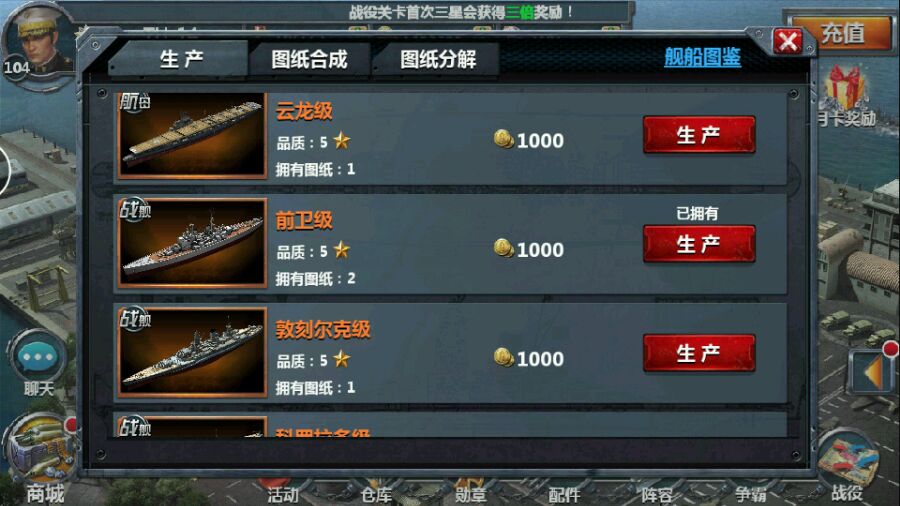900x506 pixels.
Task: Open the 舰船图鉴 link
Action: tap(702, 57)
